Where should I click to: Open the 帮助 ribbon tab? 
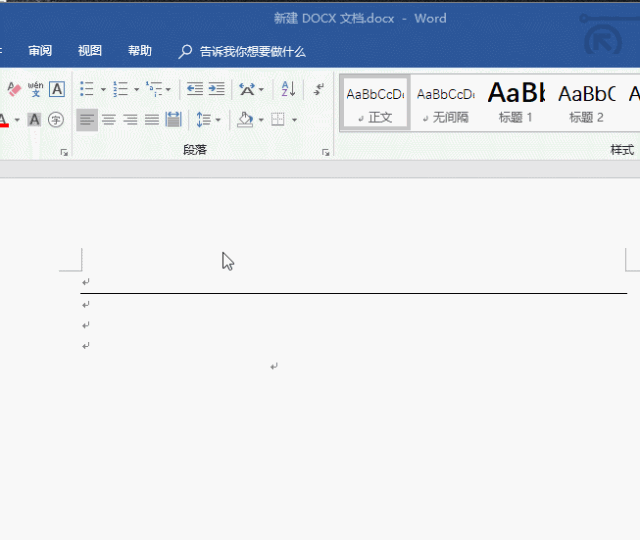pyautogui.click(x=140, y=51)
